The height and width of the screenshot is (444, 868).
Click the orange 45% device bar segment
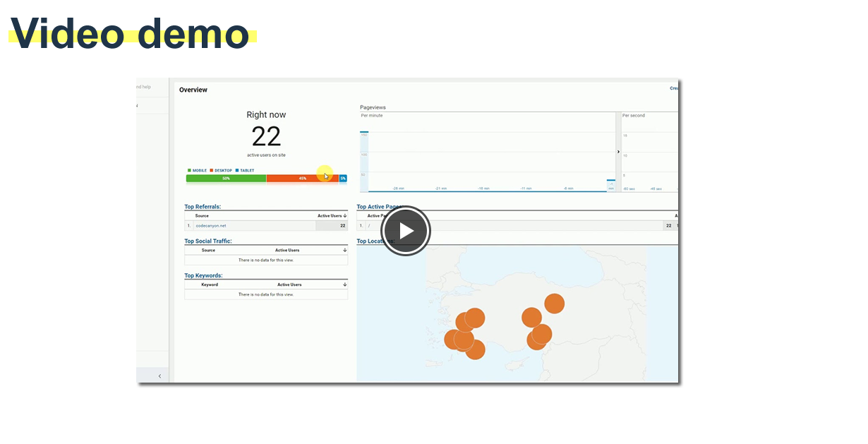click(x=302, y=179)
